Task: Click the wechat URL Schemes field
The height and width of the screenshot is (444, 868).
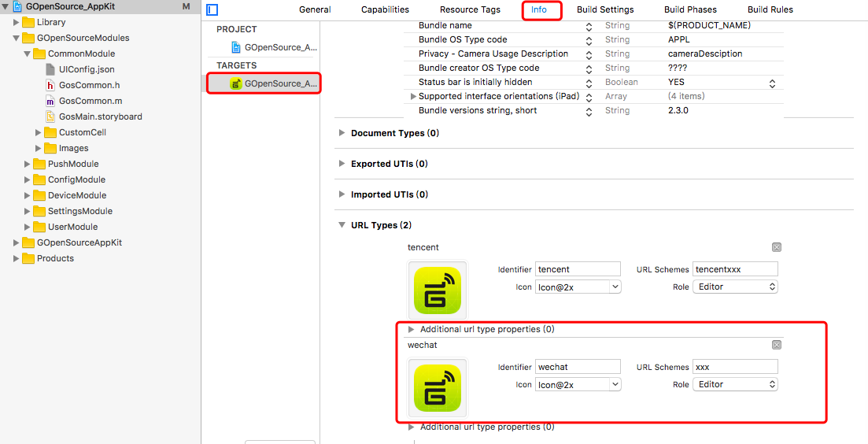Action: pos(735,367)
